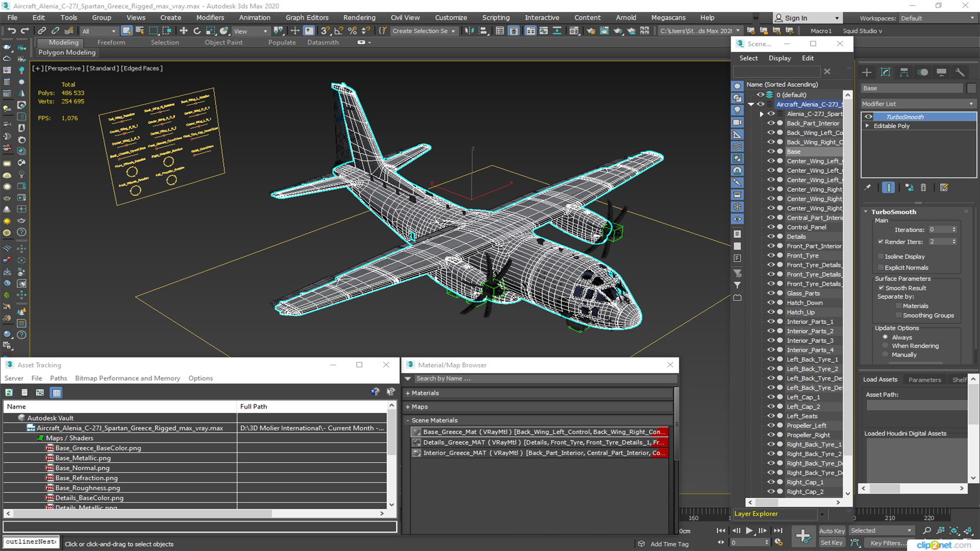Click the Parameters tab in Houdini panel
Image resolution: width=980 pixels, height=551 pixels.
(x=924, y=380)
